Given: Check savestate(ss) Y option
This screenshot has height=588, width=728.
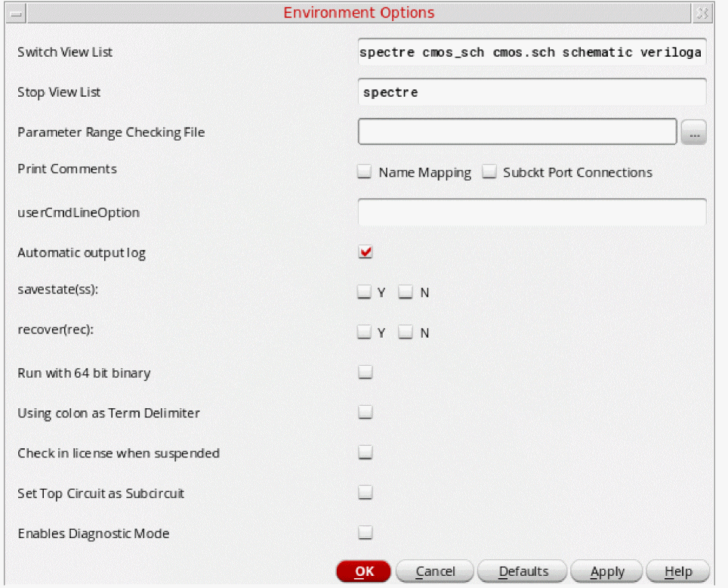Looking at the screenshot, I should pyautogui.click(x=365, y=292).
